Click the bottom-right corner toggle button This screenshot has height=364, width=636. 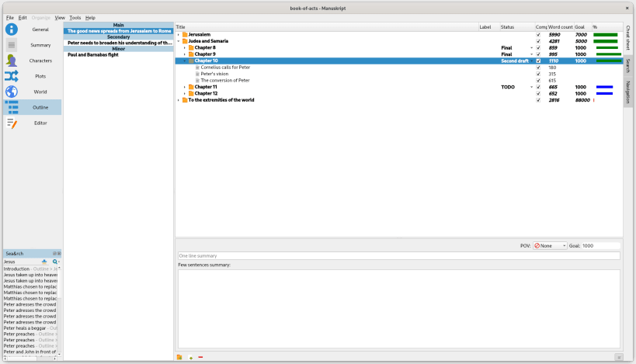pyautogui.click(x=619, y=357)
